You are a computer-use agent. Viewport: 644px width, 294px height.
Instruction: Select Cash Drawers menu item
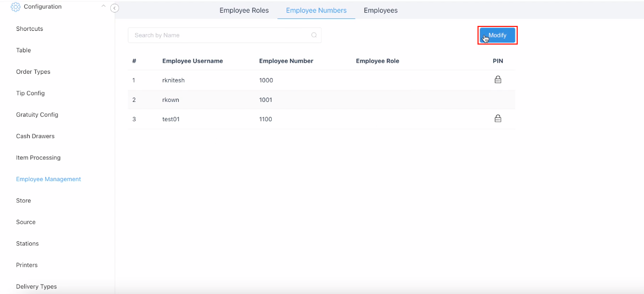(35, 136)
